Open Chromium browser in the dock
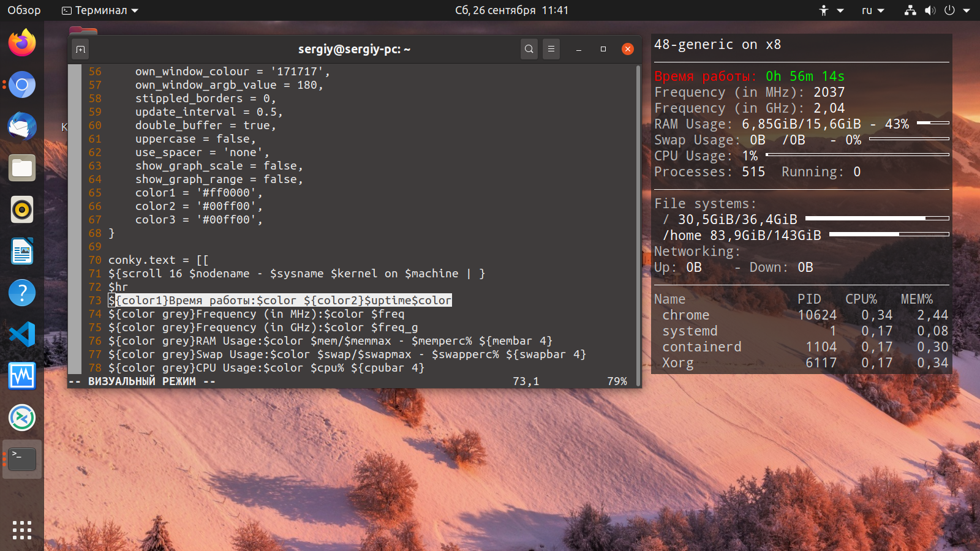This screenshot has width=980, height=551. (22, 84)
